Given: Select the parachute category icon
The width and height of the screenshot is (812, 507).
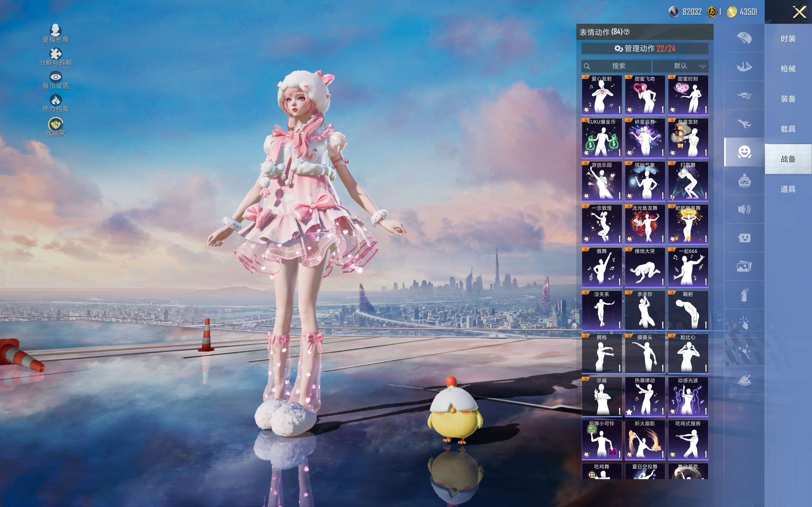Looking at the screenshot, I should [x=744, y=38].
